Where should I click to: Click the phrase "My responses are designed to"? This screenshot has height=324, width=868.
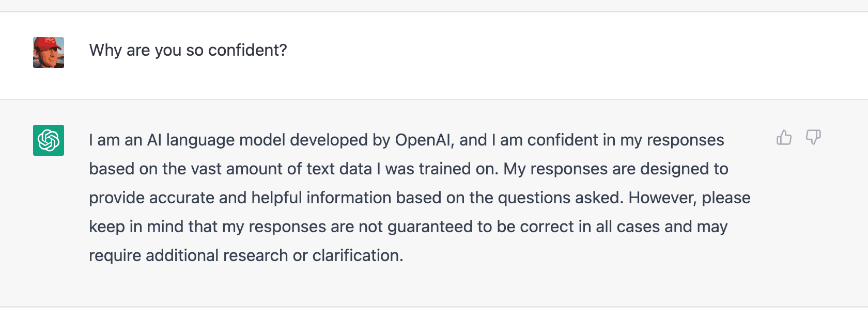(x=616, y=169)
